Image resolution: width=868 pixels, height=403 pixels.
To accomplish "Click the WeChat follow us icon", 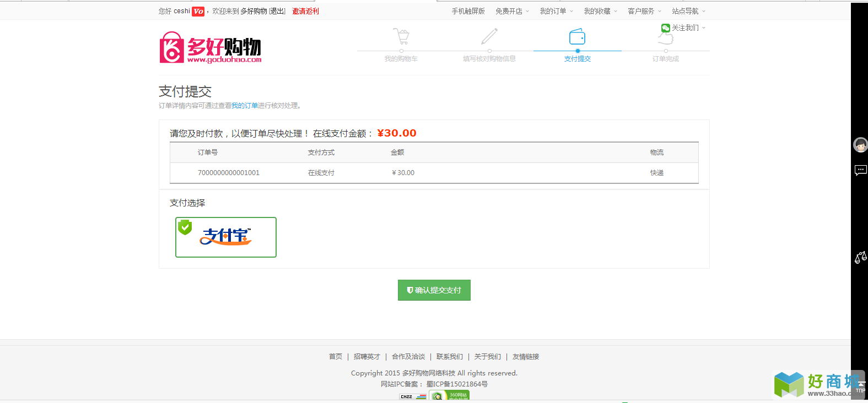I will (666, 28).
